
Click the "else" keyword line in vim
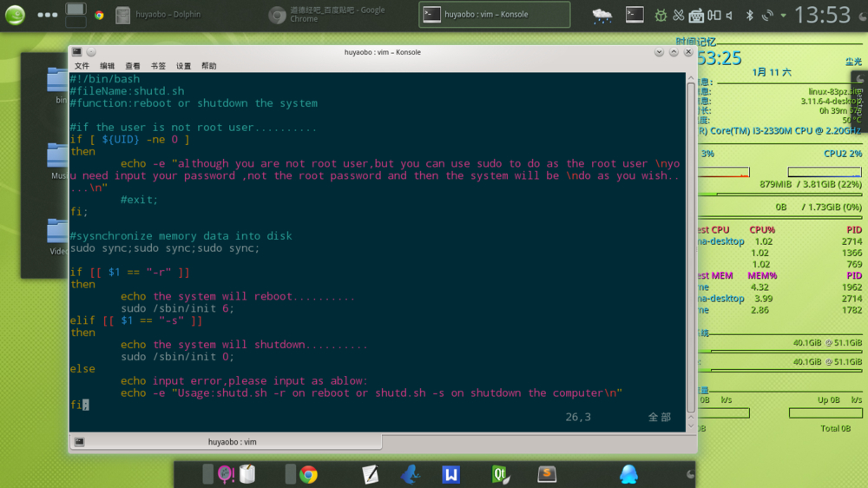(82, 369)
